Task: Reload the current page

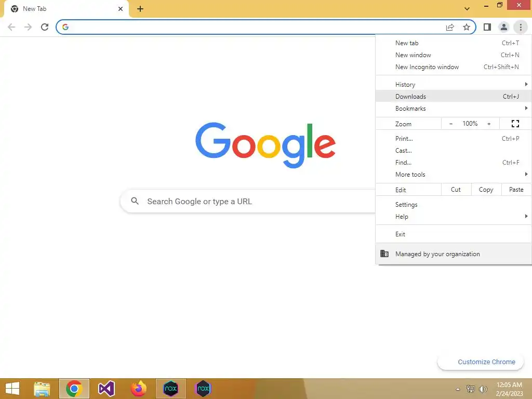Action: point(45,27)
